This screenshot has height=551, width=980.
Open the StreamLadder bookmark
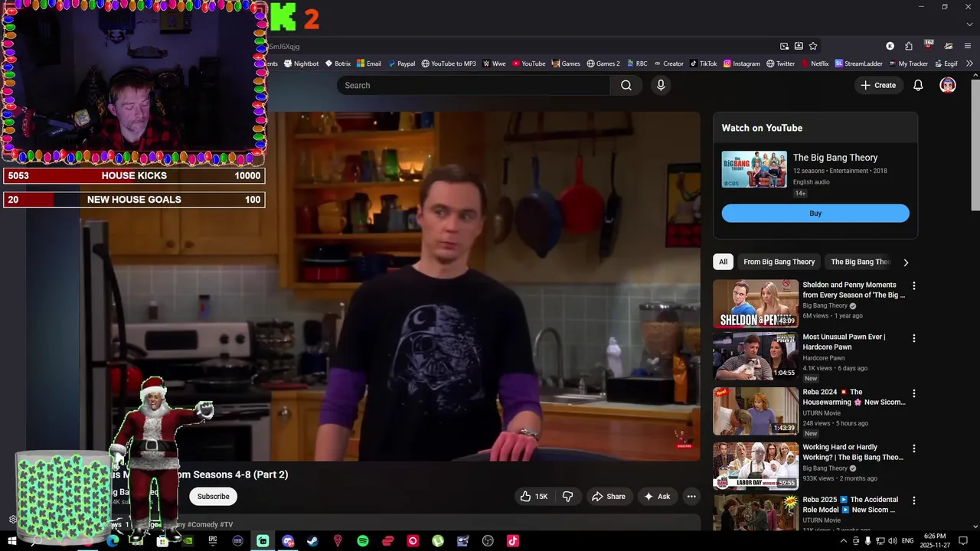858,64
